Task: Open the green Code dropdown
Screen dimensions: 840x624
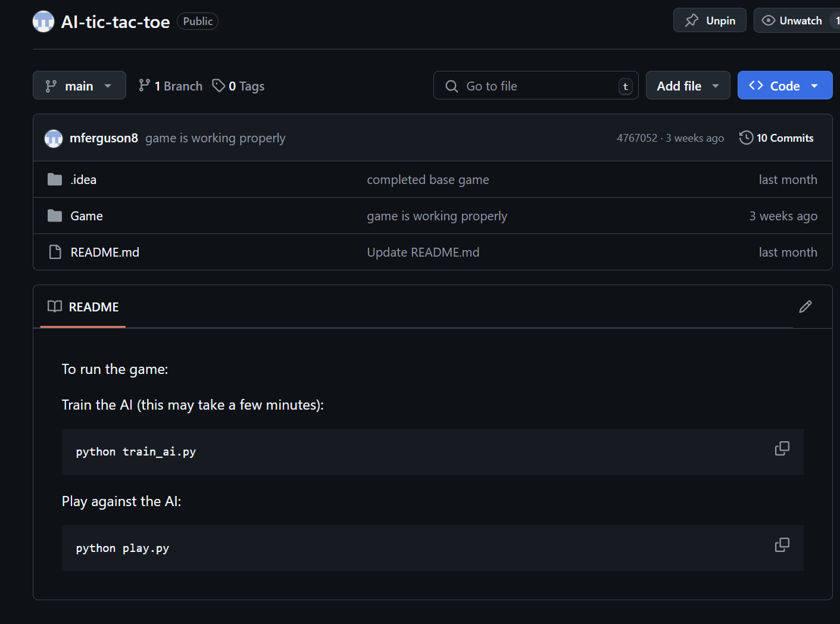Action: coord(784,86)
